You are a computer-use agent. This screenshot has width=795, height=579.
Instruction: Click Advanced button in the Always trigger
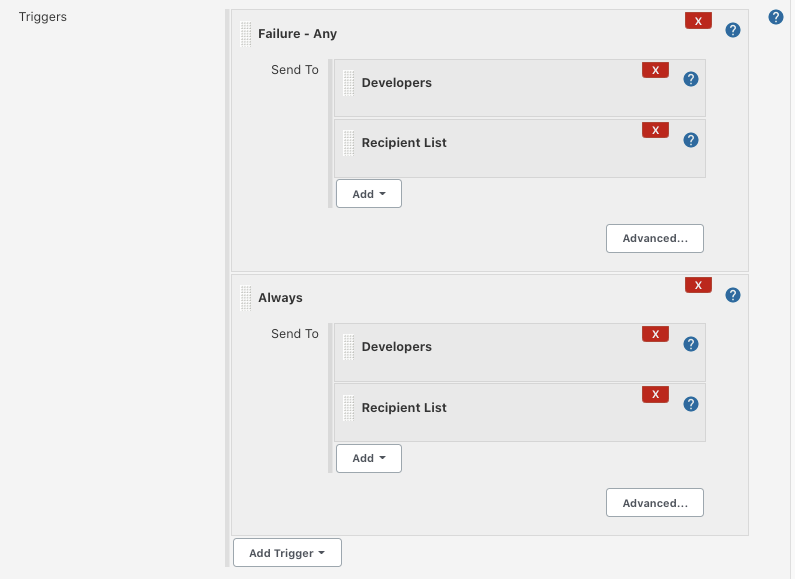[x=654, y=502]
